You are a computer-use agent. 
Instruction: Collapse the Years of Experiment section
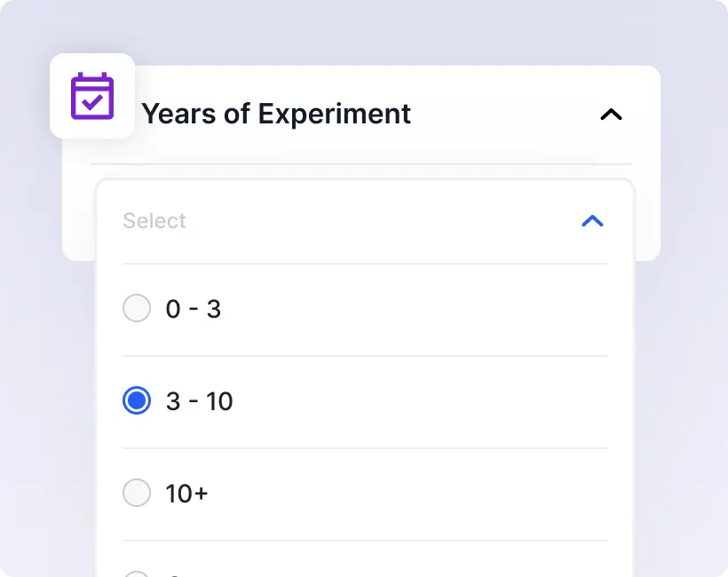[x=611, y=115]
